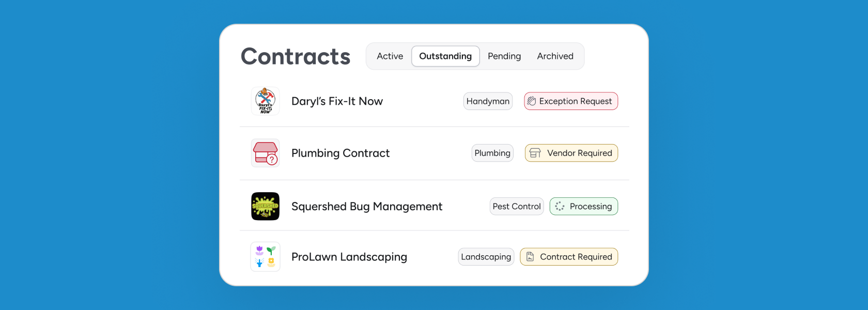Click the Contracts page heading
868x310 pixels.
pos(296,56)
